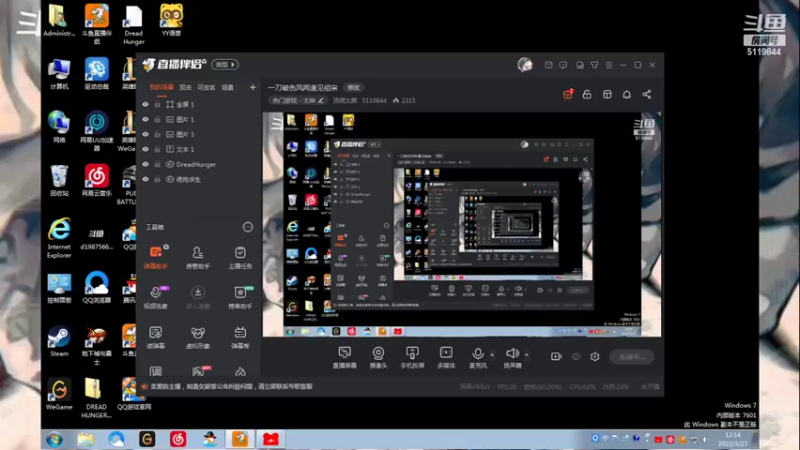Edit the 热门游戏 category selector
800x450 pixels.
(298, 101)
